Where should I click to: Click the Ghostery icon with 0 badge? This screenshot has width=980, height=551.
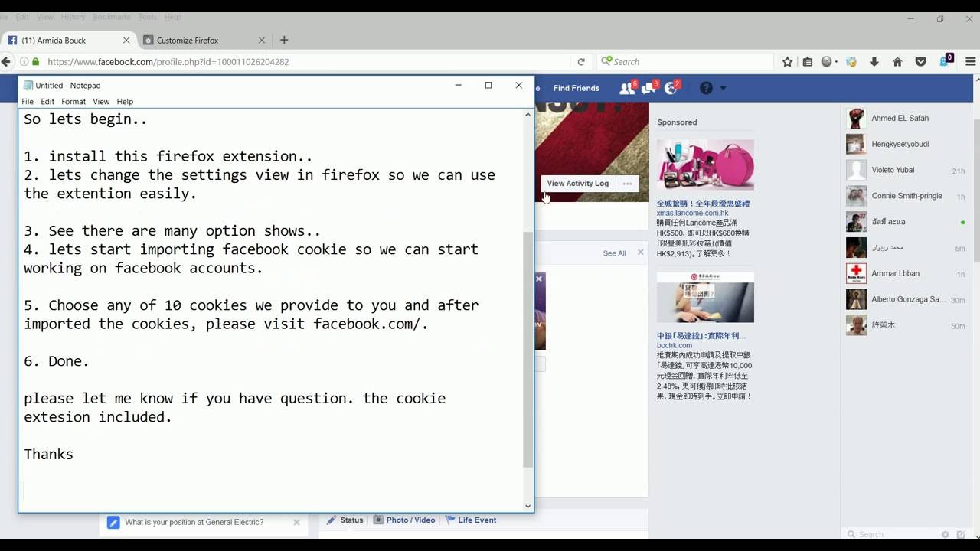tap(946, 60)
